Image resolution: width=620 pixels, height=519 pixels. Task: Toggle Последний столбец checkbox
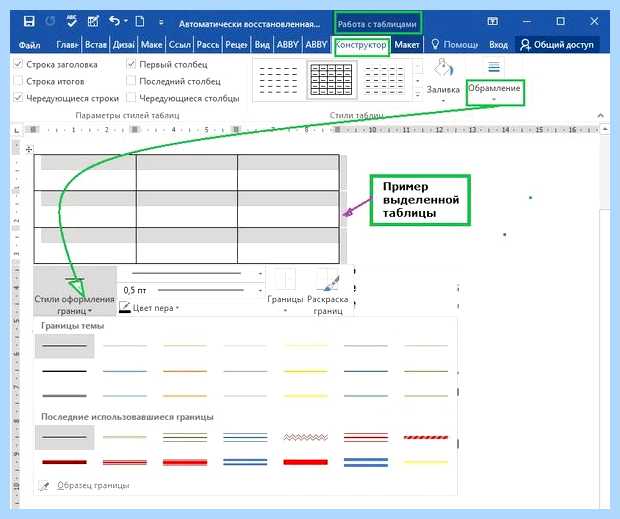(131, 81)
